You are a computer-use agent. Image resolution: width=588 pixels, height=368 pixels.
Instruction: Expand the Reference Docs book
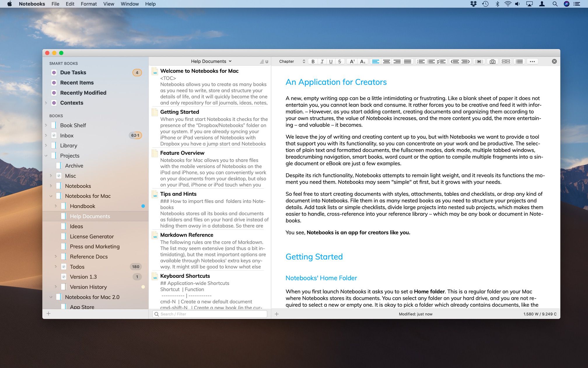tap(56, 257)
